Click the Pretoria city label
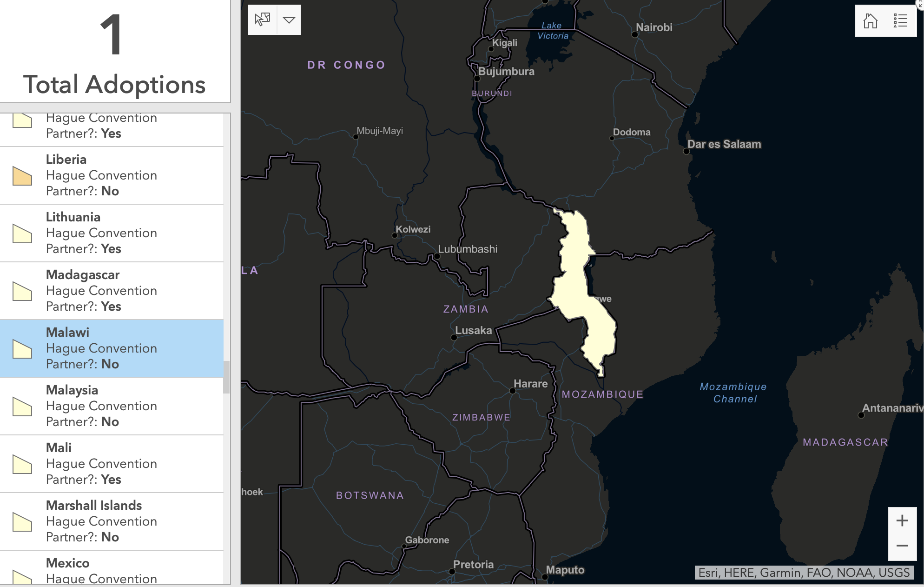Image resolution: width=924 pixels, height=587 pixels. point(473,565)
